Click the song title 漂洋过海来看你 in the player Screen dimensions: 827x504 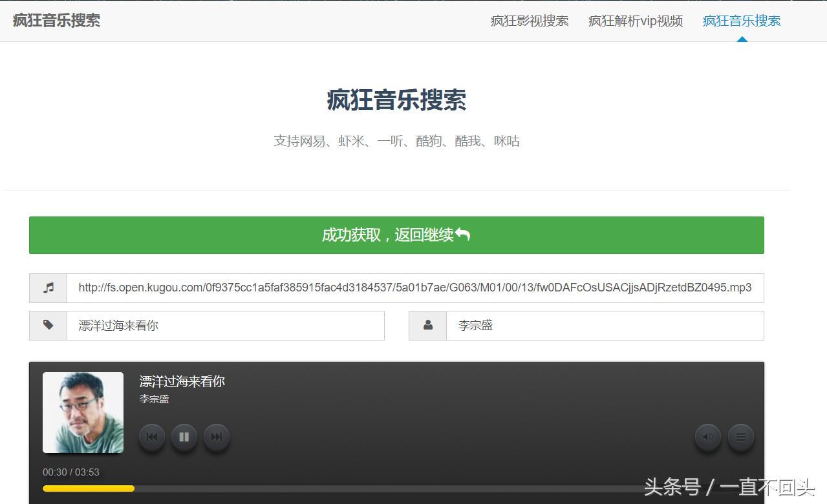point(180,381)
